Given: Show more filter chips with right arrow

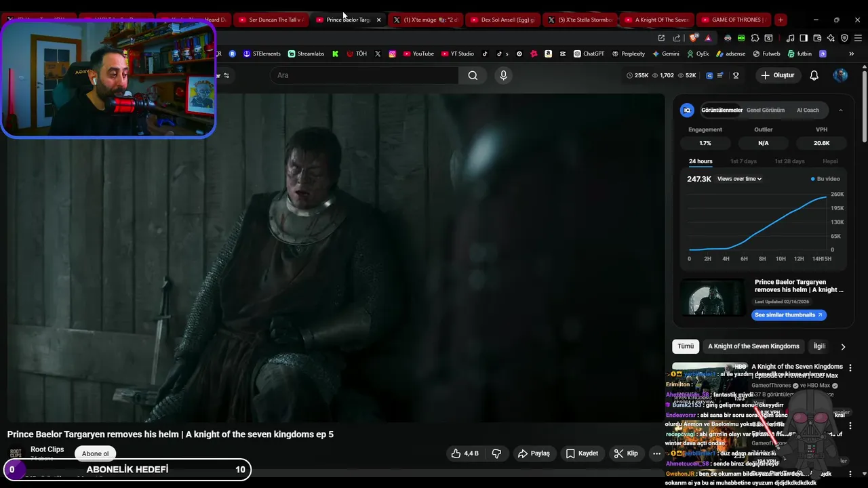Looking at the screenshot, I should [x=843, y=346].
